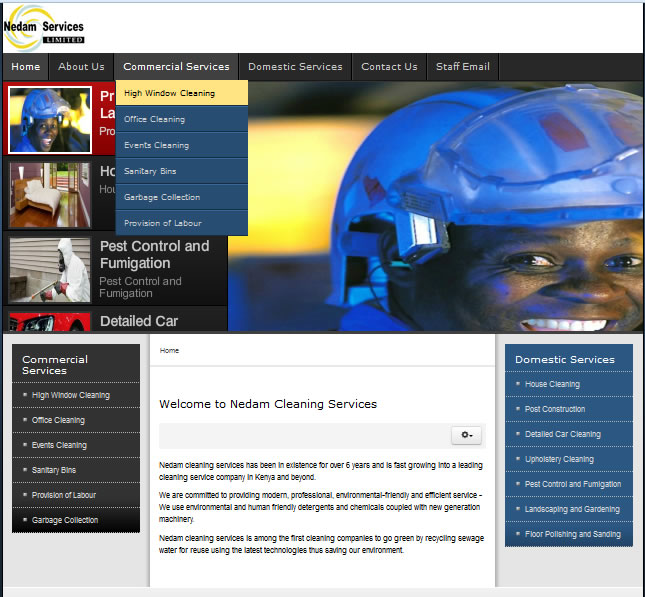Go to the Home menu item

pos(26,67)
